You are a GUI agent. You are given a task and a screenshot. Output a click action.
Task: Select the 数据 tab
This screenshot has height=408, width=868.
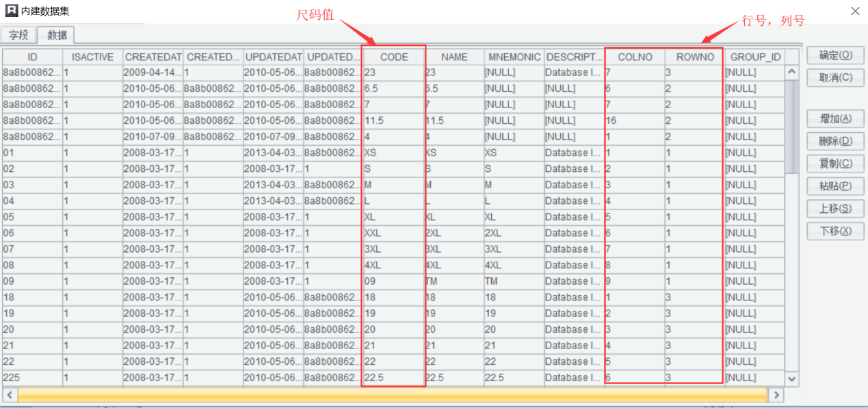pyautogui.click(x=56, y=36)
